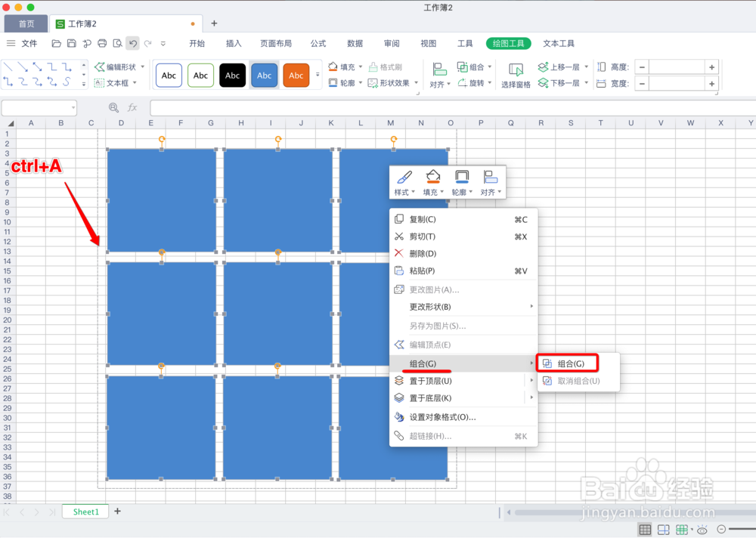Click the zoom out minus in status bar
756x538 pixels.
[x=721, y=530]
